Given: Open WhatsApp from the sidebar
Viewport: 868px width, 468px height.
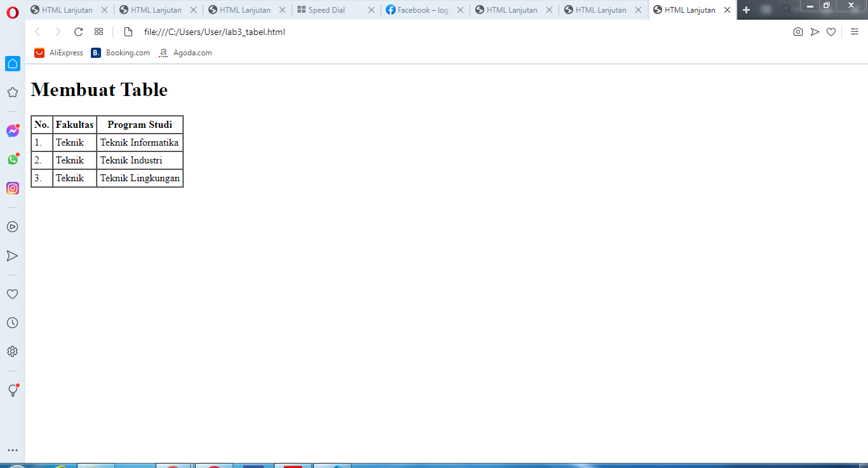Looking at the screenshot, I should point(12,160).
